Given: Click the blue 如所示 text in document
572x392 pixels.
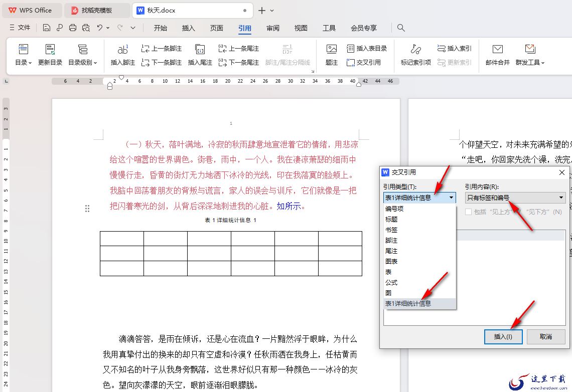Looking at the screenshot, I should [x=289, y=206].
